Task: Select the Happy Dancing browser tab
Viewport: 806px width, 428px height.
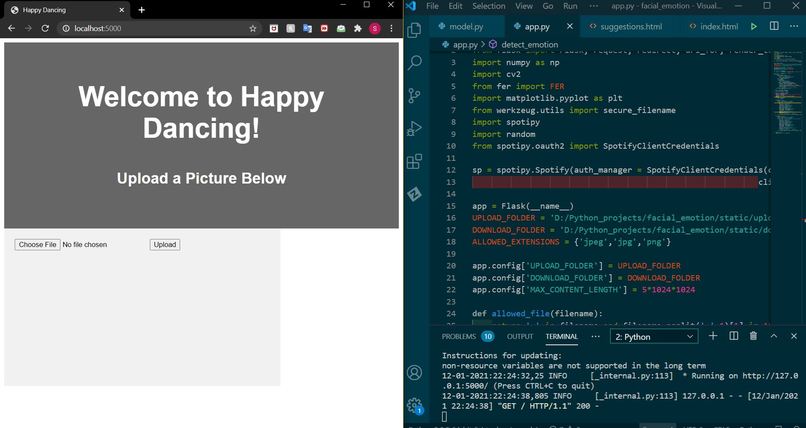Action: click(x=67, y=10)
